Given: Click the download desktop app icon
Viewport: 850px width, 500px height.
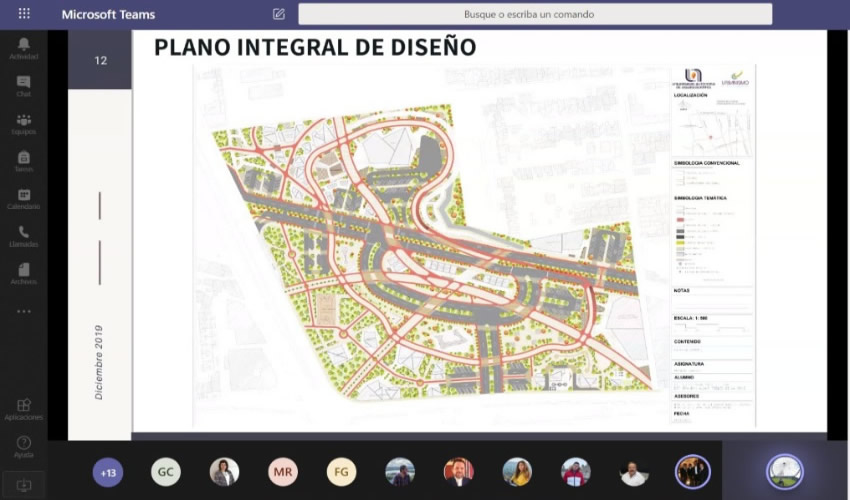Looking at the screenshot, I should (23, 485).
